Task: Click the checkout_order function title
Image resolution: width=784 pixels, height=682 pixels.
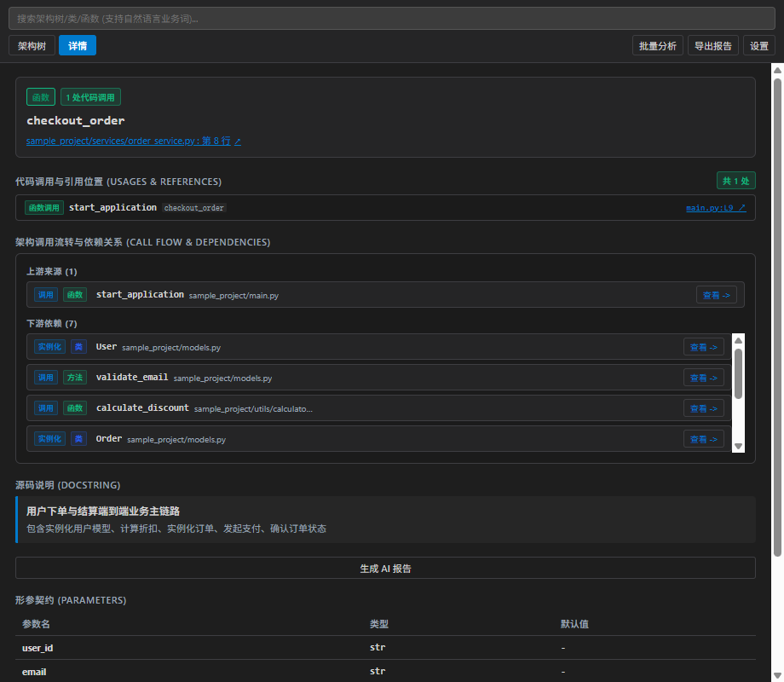Action: [x=76, y=120]
